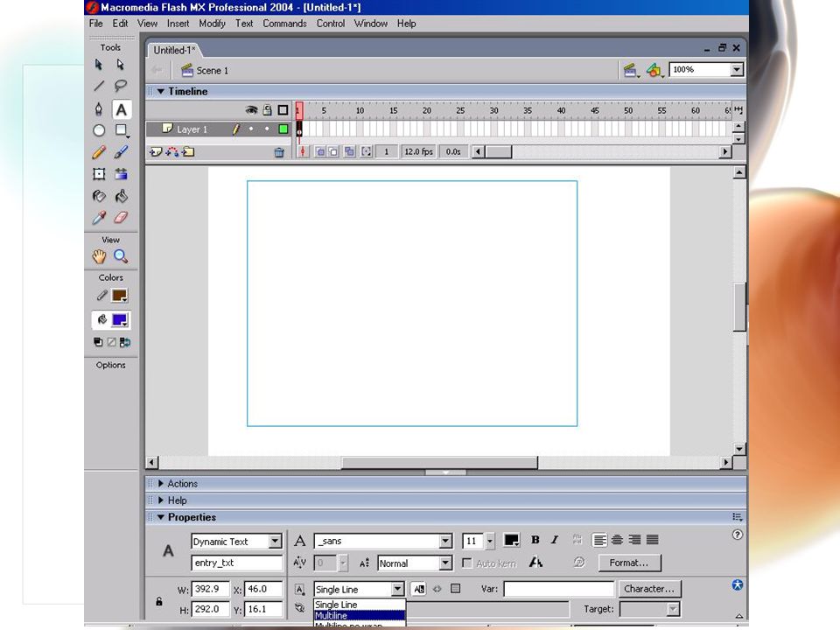840x630 pixels.
Task: Select the Eyedropper tool
Action: [99, 218]
